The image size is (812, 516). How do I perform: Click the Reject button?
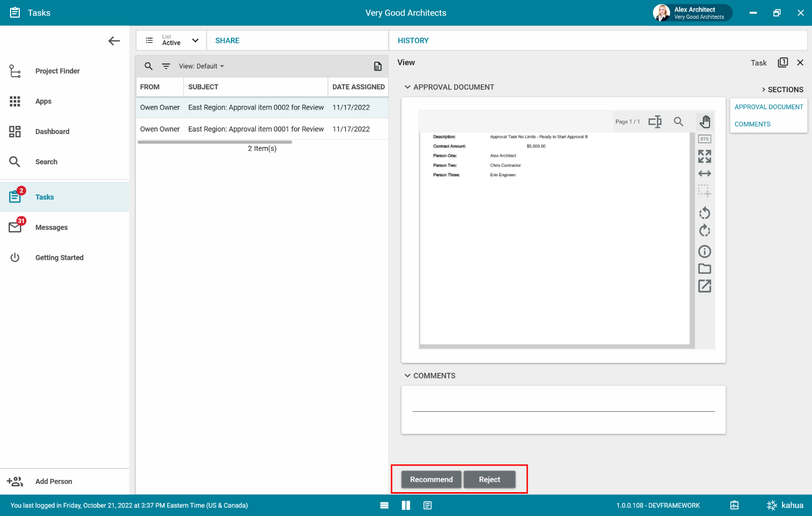click(489, 479)
